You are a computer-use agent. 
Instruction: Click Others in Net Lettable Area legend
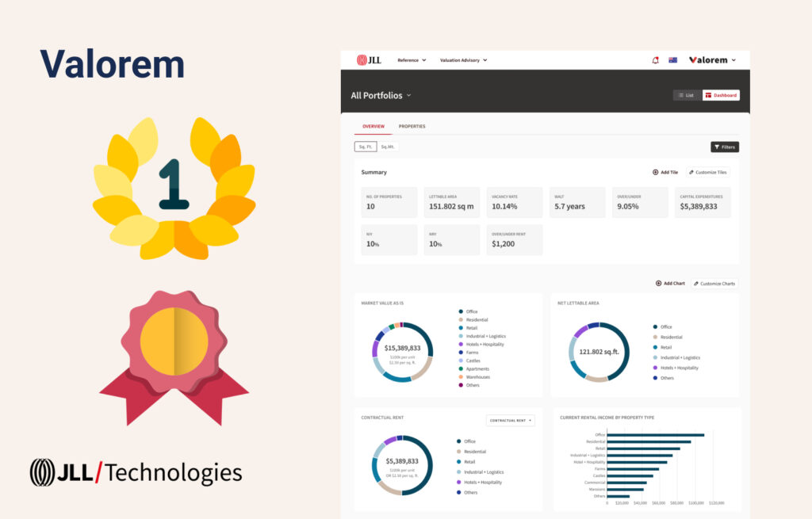(667, 378)
